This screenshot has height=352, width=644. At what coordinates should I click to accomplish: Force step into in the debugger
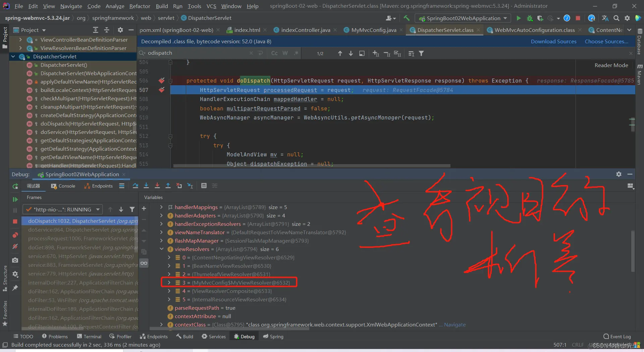point(157,186)
